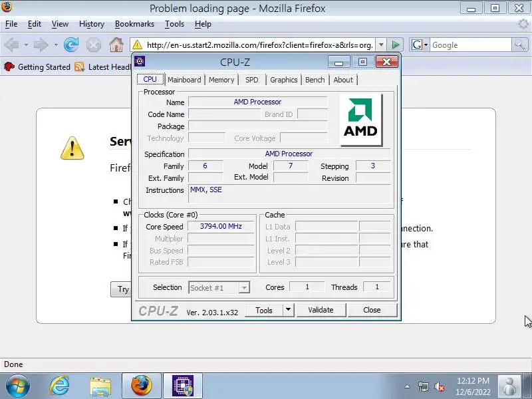The image size is (532, 399).
Task: Expand the address bar URL dropdown
Action: (381, 45)
